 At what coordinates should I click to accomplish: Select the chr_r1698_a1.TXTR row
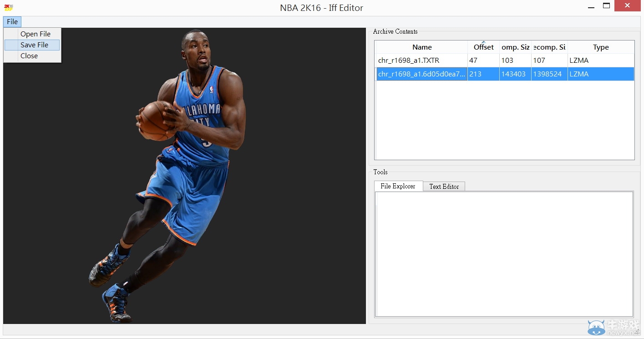point(505,61)
